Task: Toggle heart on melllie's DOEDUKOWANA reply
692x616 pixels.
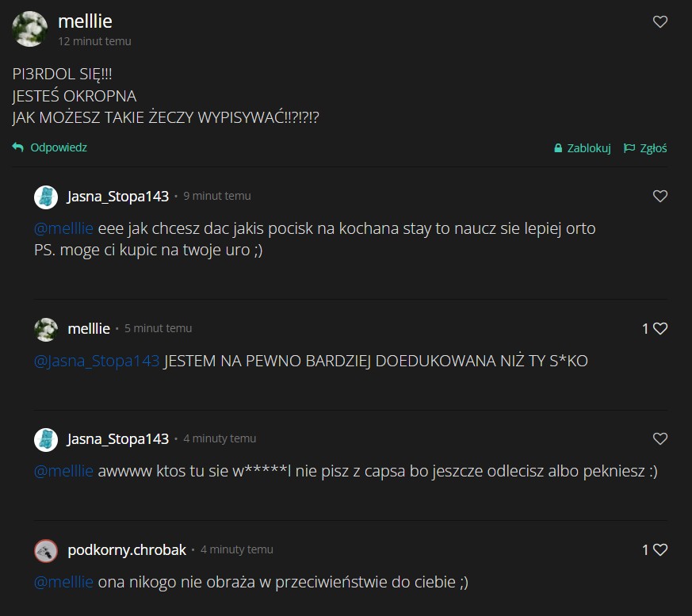Action: coord(660,328)
